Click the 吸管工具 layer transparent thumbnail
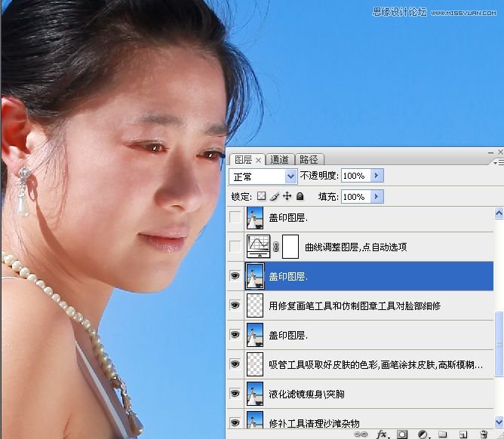 point(255,364)
